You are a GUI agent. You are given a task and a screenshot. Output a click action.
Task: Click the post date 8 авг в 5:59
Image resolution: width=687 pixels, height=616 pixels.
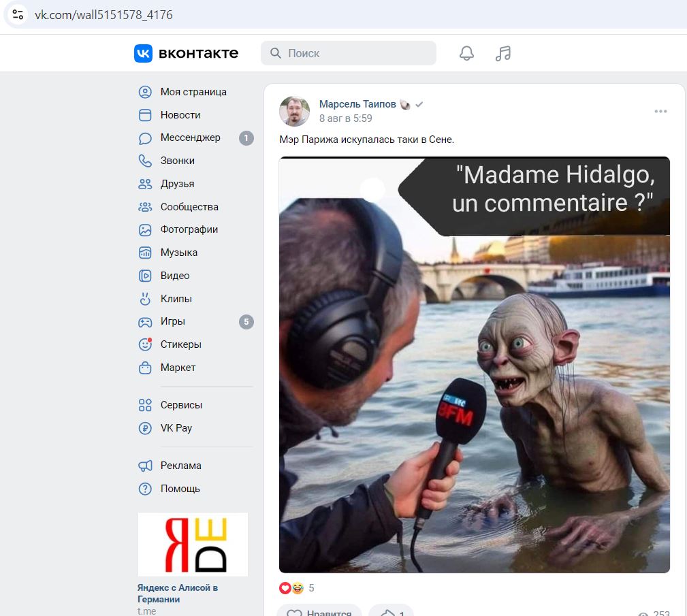coord(346,118)
